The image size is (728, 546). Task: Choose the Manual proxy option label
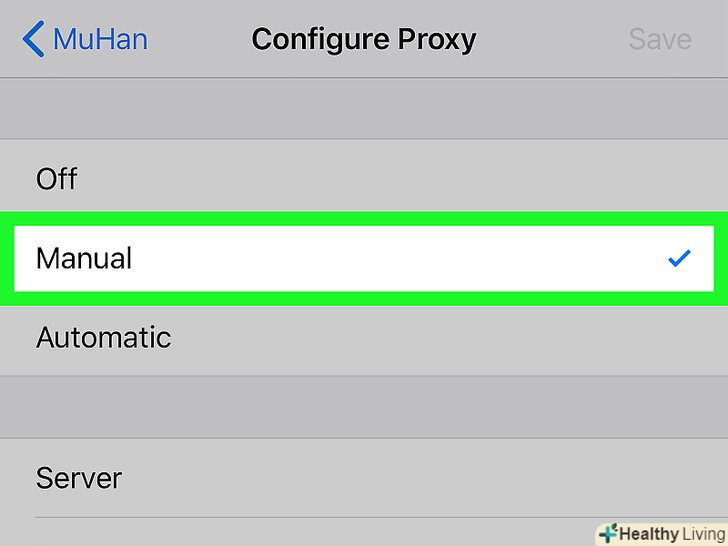click(84, 259)
